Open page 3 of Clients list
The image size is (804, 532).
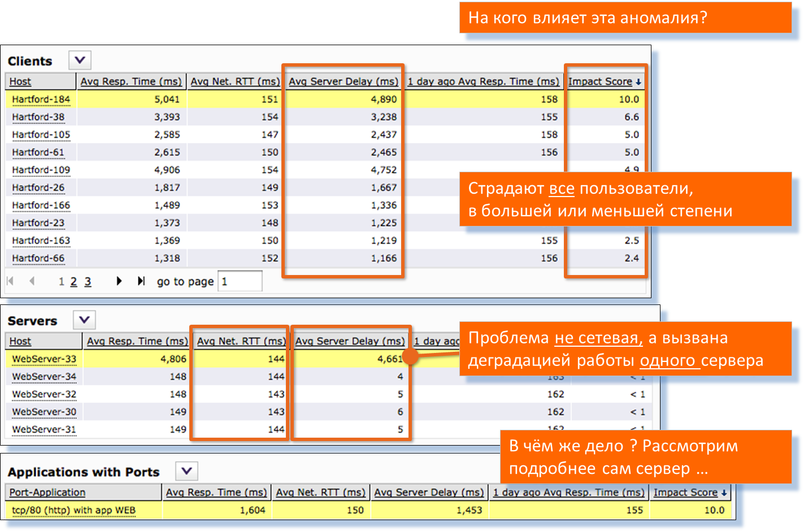coord(88,281)
